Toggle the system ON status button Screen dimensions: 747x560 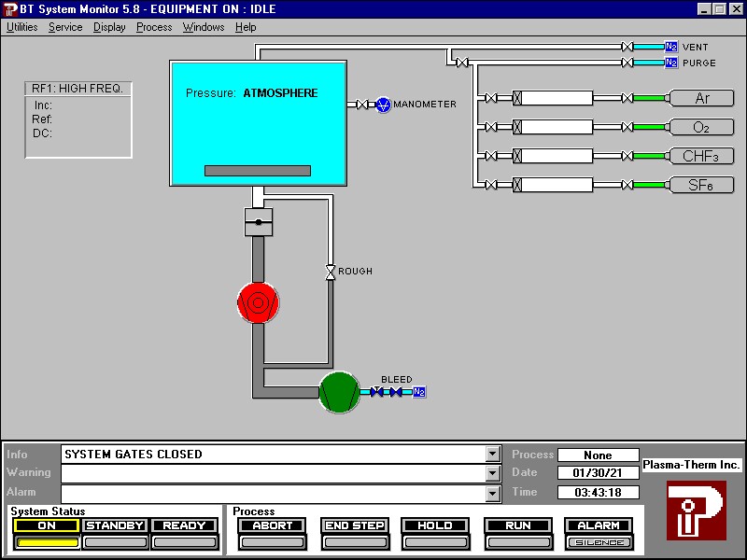point(46,525)
